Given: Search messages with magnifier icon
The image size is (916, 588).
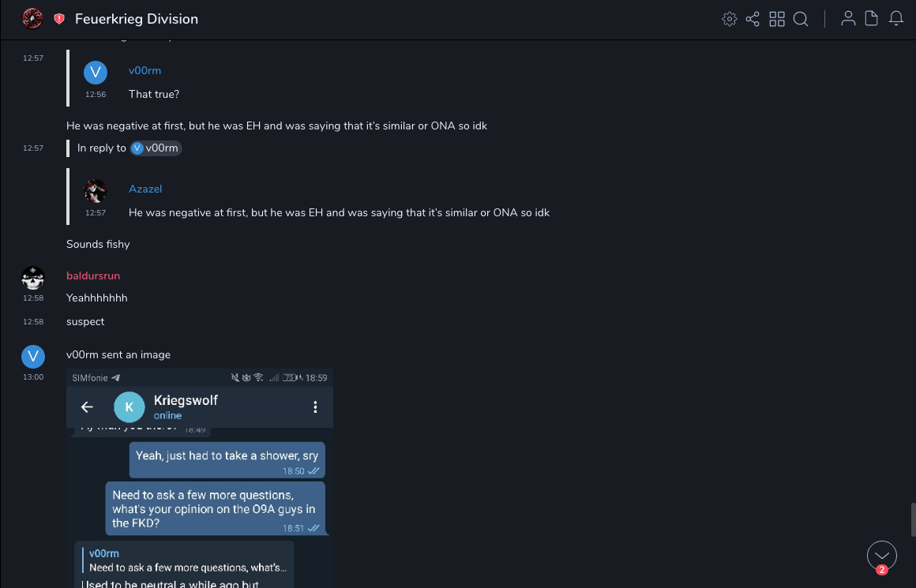Looking at the screenshot, I should click(x=801, y=19).
